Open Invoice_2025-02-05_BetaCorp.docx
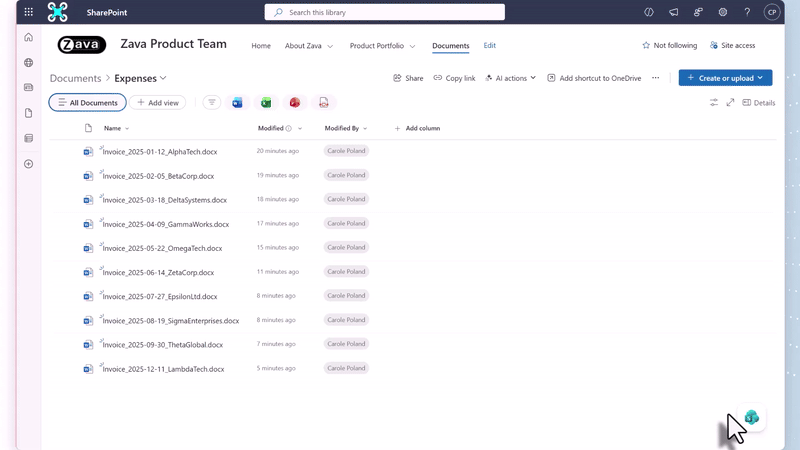This screenshot has width=800, height=450. pyautogui.click(x=158, y=176)
